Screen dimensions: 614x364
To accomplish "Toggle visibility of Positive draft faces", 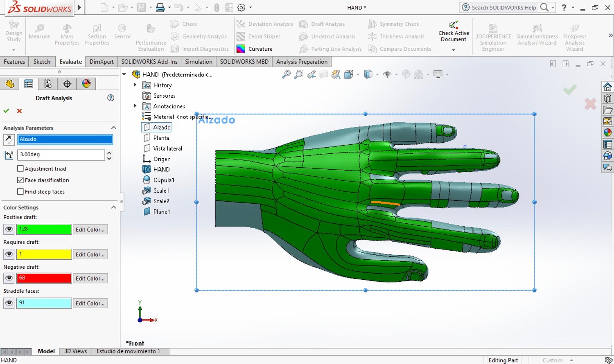I will click(9, 229).
